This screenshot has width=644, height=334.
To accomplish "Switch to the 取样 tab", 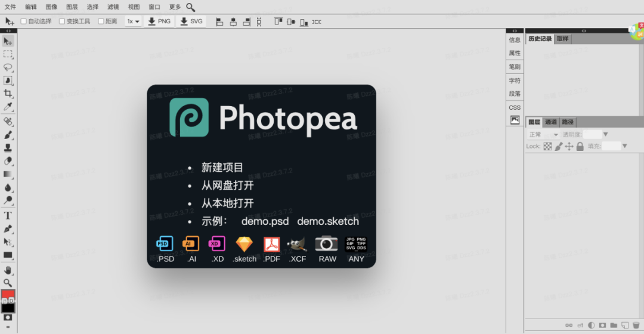I will 563,39.
